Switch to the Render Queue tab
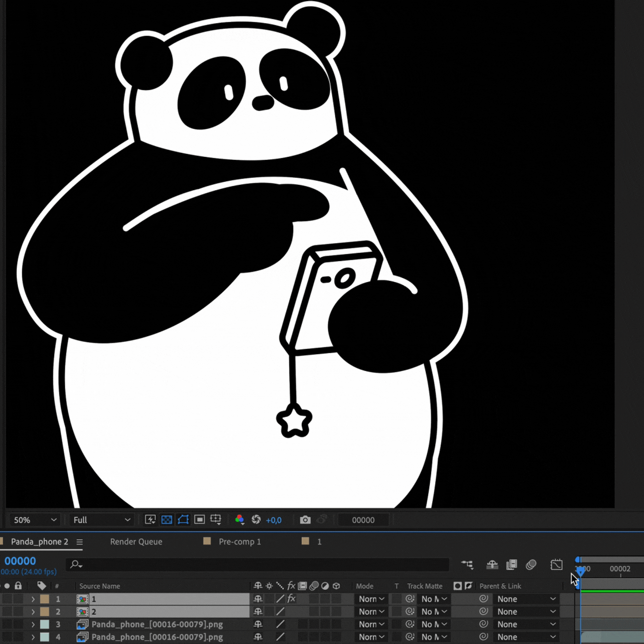 coord(136,541)
